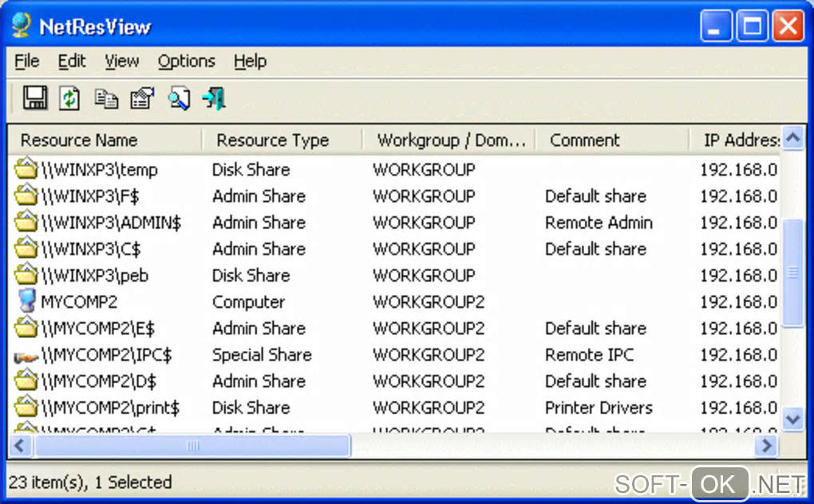Open the Properties toolbar icon
The image size is (814, 504).
pos(142,98)
